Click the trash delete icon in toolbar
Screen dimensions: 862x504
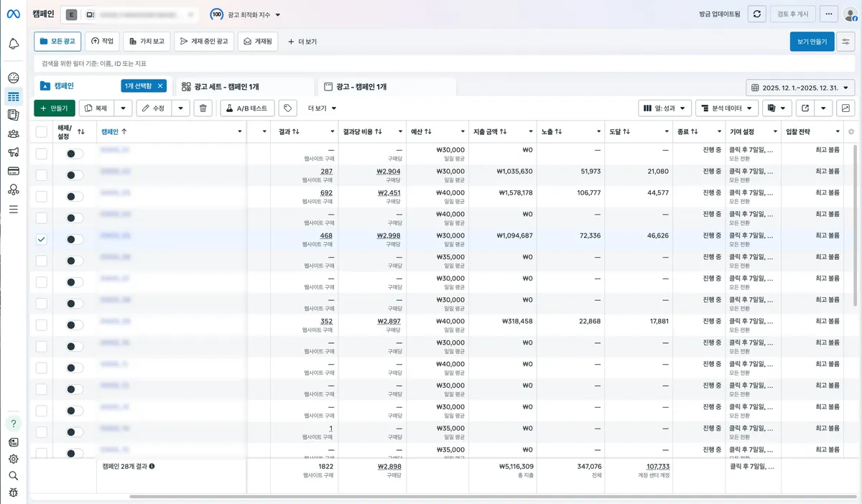(203, 108)
